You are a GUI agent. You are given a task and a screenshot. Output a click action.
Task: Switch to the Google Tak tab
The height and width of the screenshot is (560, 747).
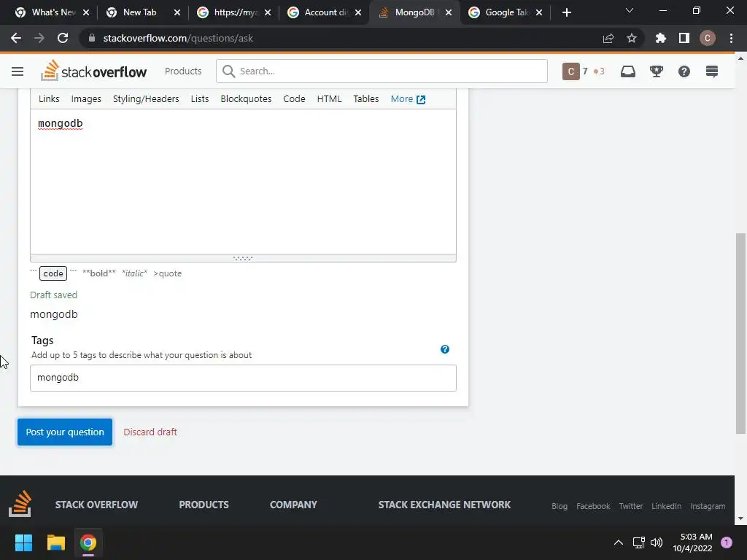click(506, 12)
